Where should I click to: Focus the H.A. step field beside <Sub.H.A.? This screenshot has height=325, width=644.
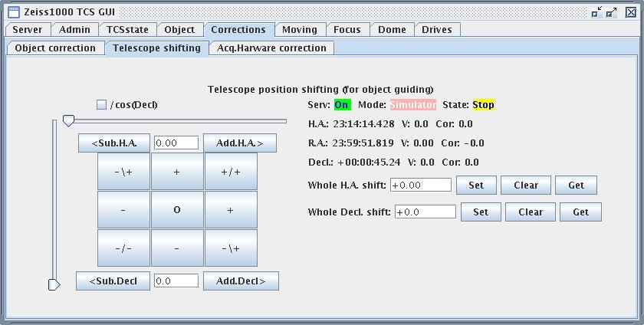(x=176, y=143)
